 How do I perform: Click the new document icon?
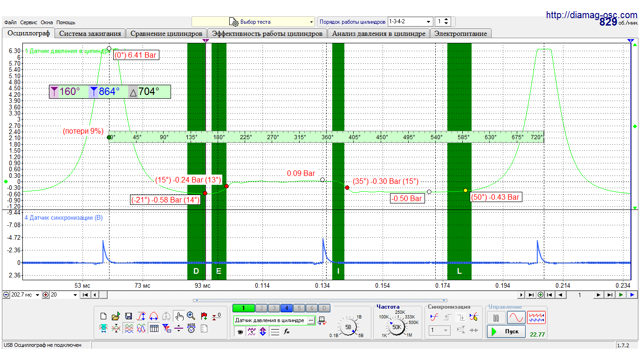click(x=103, y=316)
